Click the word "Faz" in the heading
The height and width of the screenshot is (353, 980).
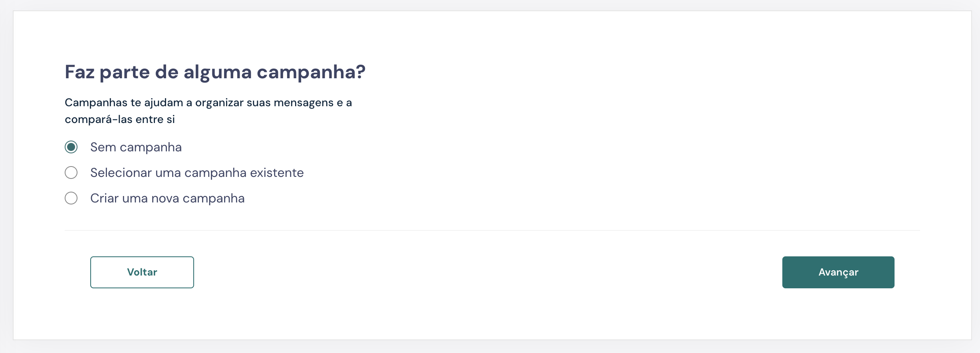(x=79, y=72)
